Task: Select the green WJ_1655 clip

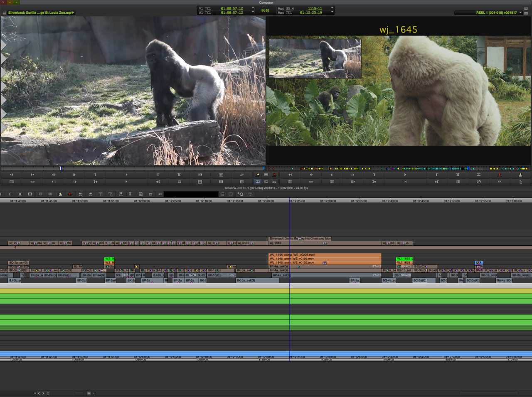Action: (404, 259)
